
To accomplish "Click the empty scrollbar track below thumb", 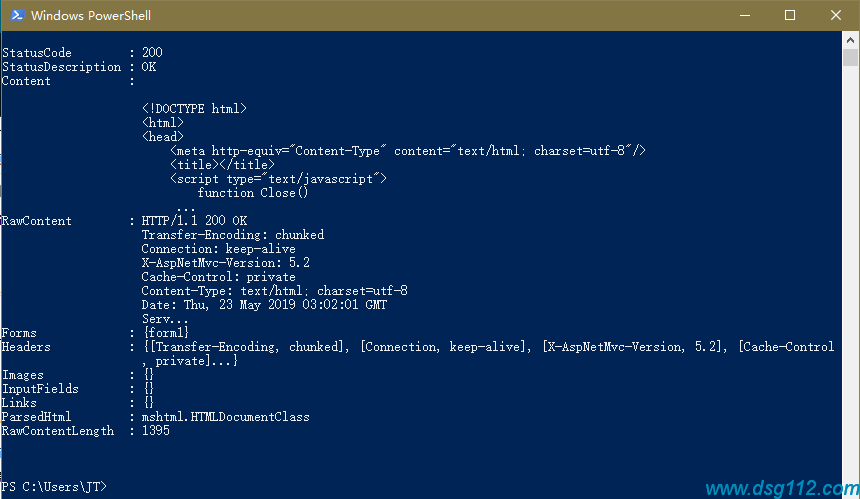I will coord(850,274).
